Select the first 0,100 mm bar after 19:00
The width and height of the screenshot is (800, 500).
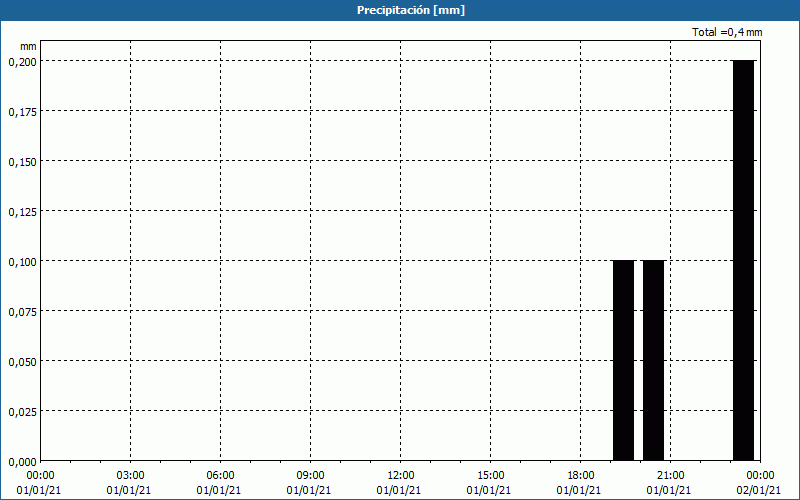pyautogui.click(x=623, y=360)
